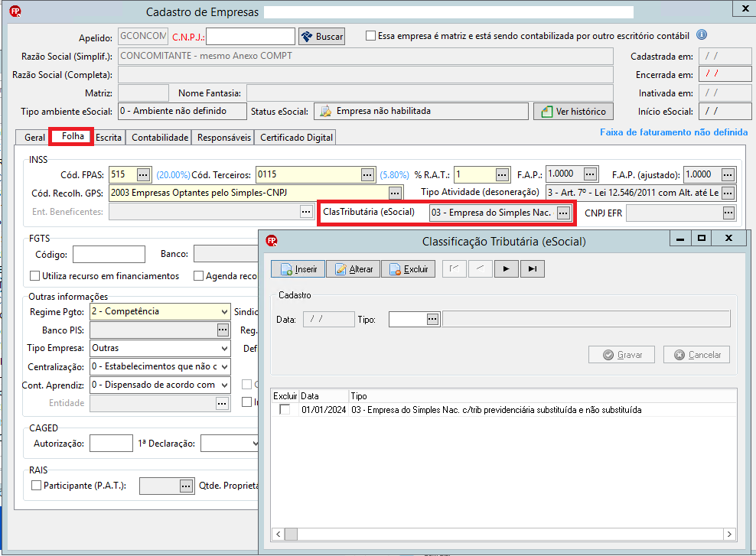756x556 pixels.
Task: Click the Ver histórico button
Action: 573,112
